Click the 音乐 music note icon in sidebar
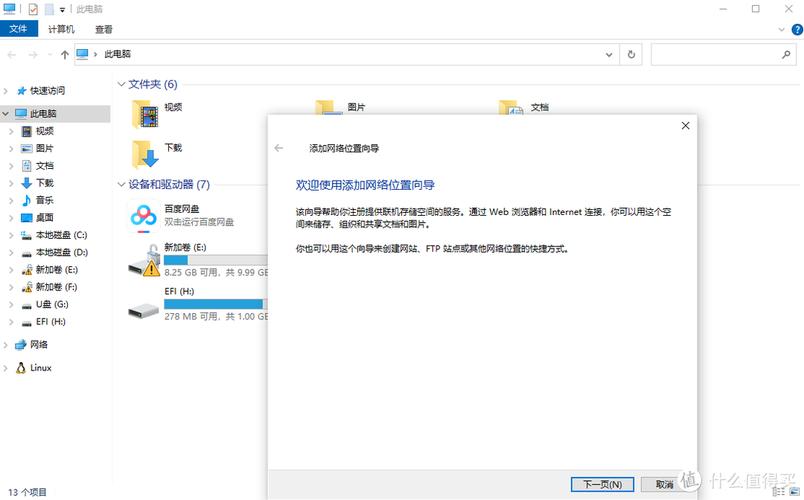 pyautogui.click(x=27, y=200)
